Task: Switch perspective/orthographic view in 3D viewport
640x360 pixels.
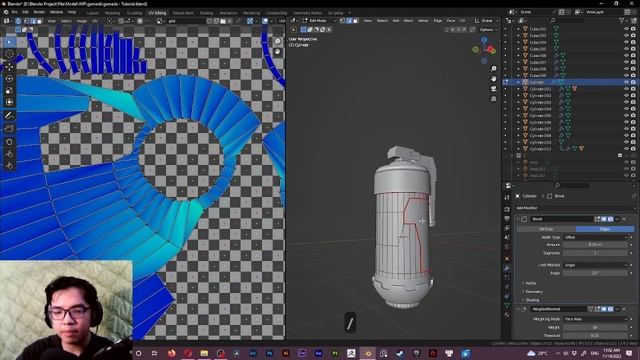Action: [x=493, y=98]
